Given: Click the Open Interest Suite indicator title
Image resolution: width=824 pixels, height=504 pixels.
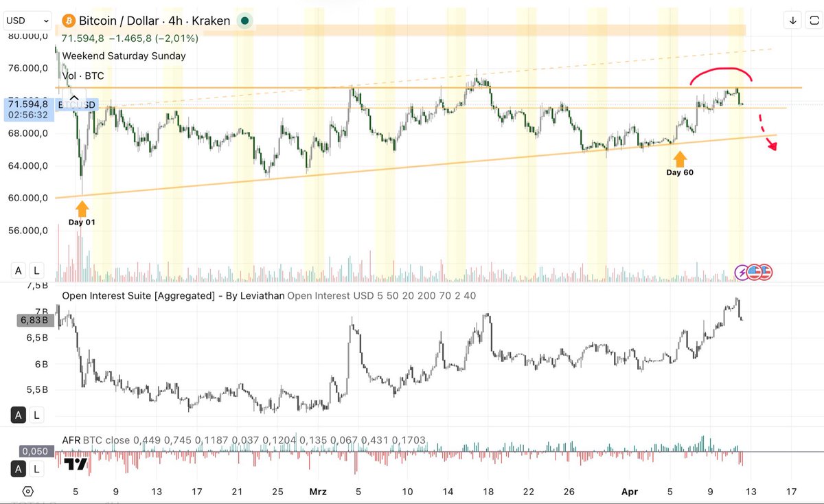Looking at the screenshot, I should point(172,296).
